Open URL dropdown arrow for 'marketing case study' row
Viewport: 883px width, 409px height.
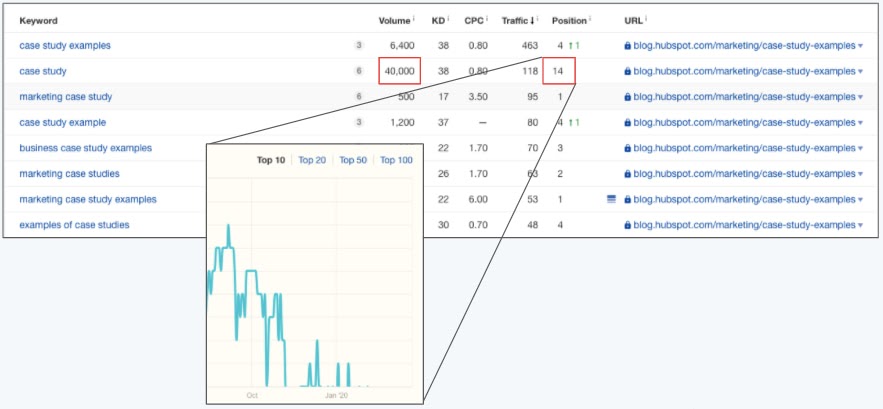[x=860, y=97]
